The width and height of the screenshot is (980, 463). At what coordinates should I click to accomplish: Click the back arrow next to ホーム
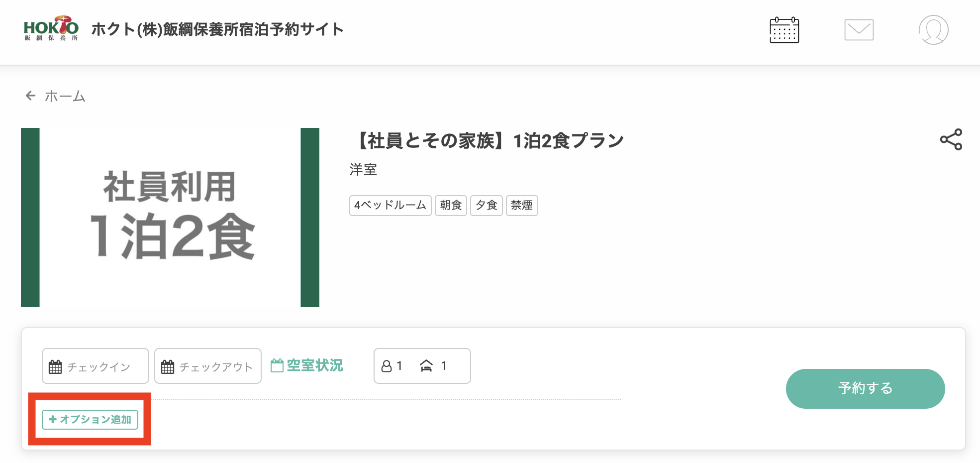pyautogui.click(x=30, y=96)
